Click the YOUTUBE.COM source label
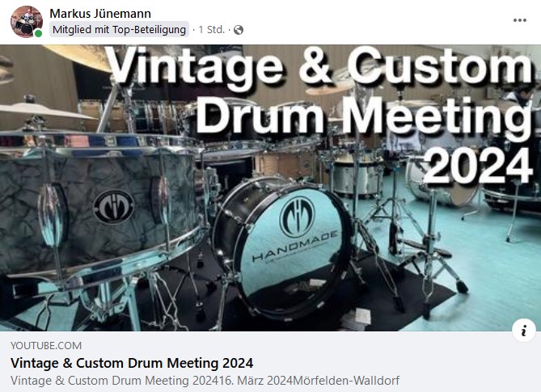 click(46, 345)
